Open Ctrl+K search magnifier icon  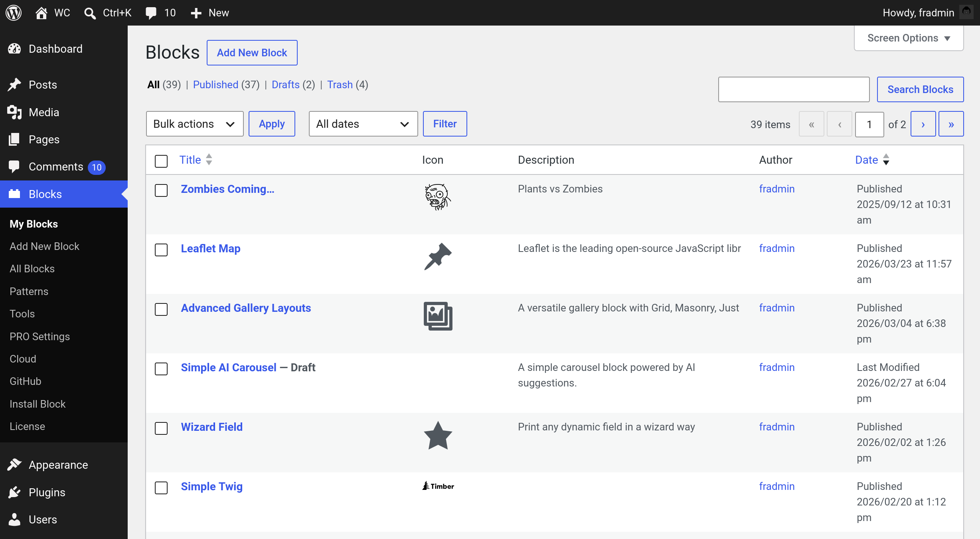pos(90,13)
